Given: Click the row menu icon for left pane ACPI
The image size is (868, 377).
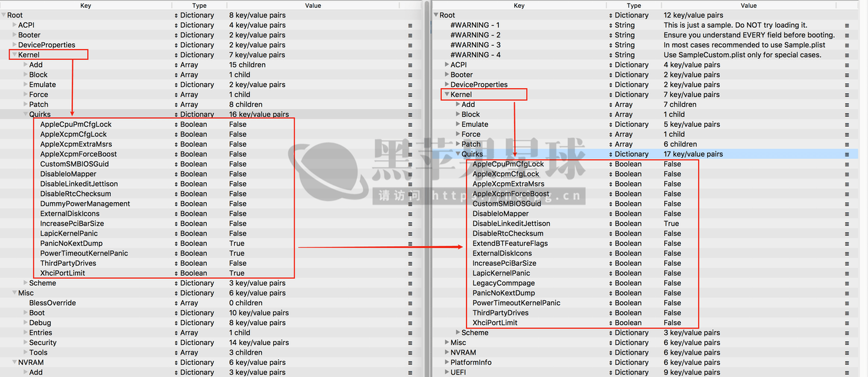Looking at the screenshot, I should click(x=410, y=25).
